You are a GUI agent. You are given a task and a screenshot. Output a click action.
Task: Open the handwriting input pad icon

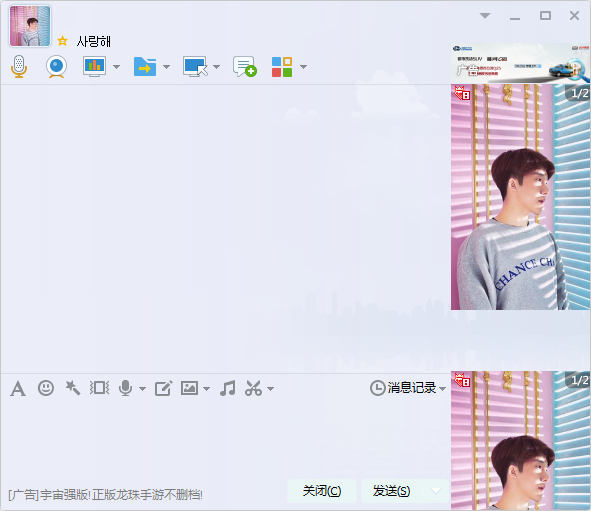pyautogui.click(x=164, y=388)
